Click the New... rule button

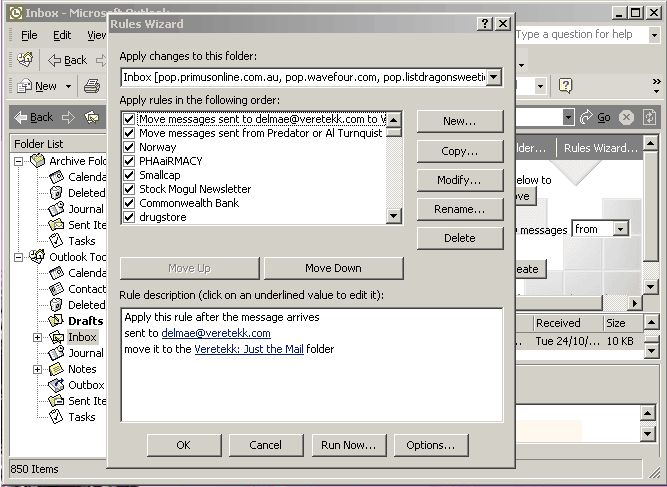(x=460, y=121)
